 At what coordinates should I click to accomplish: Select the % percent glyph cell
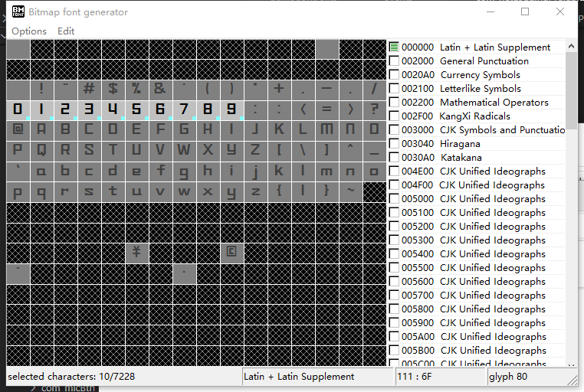(x=137, y=90)
